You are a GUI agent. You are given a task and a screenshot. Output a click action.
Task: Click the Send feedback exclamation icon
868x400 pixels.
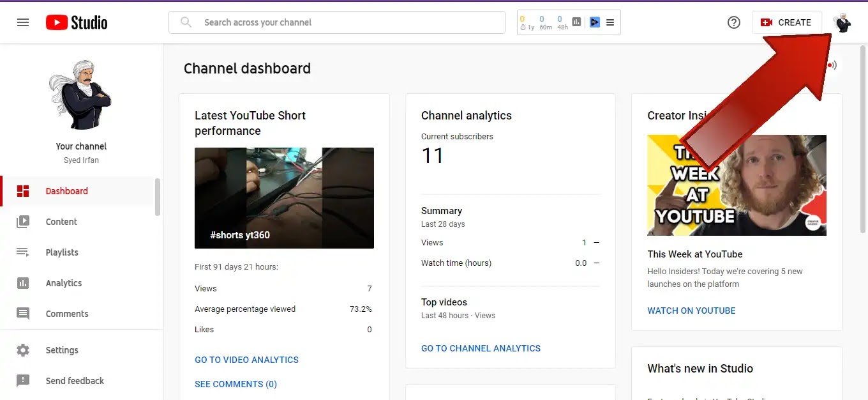23,381
